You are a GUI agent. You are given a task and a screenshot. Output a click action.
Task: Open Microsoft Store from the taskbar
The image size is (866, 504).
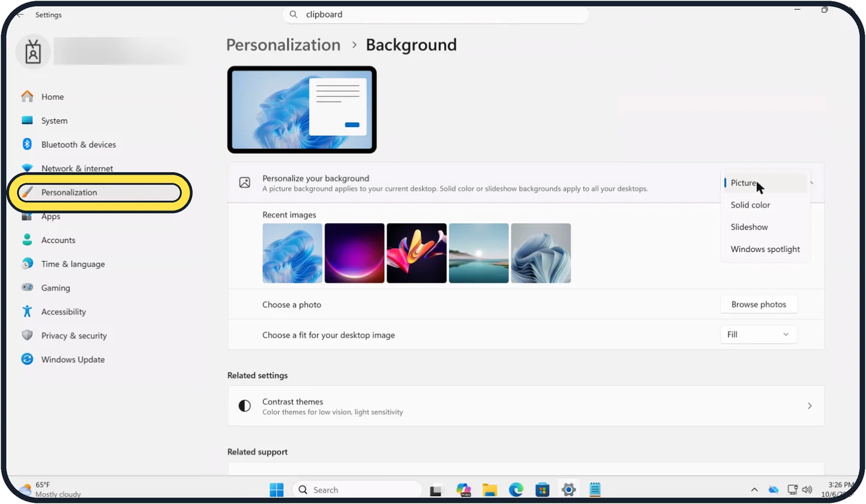[x=543, y=490]
